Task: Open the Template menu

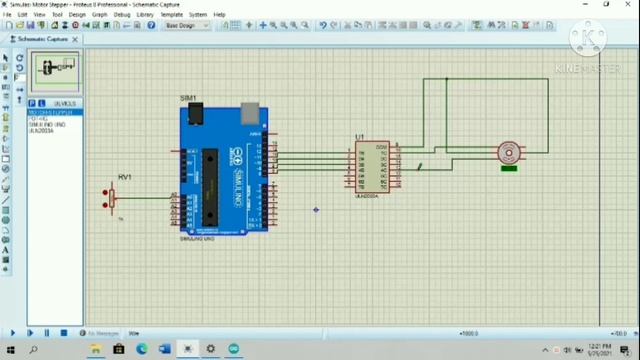Action: (171, 15)
